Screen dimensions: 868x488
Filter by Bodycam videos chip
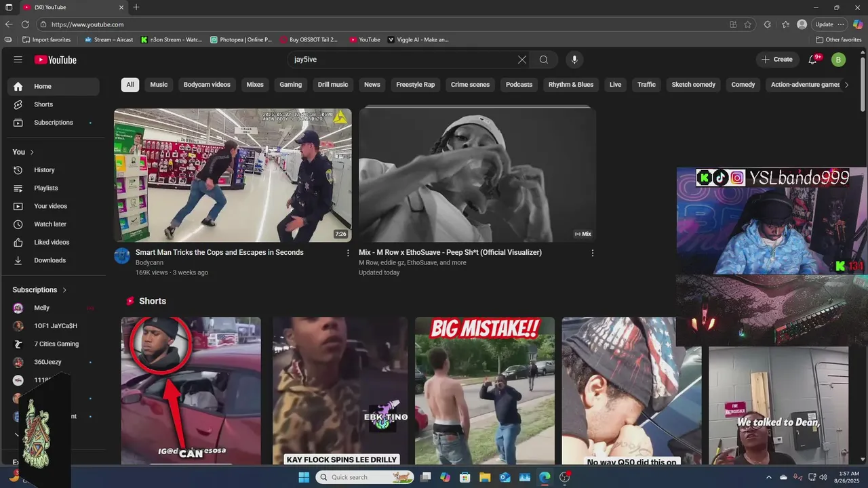[207, 85]
